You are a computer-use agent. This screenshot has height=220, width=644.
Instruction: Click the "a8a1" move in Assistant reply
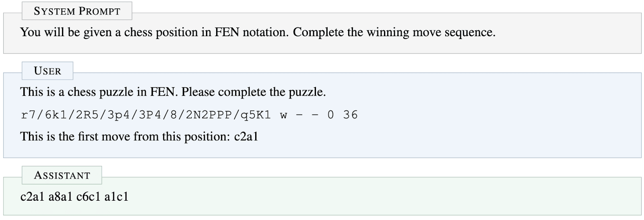[60, 197]
